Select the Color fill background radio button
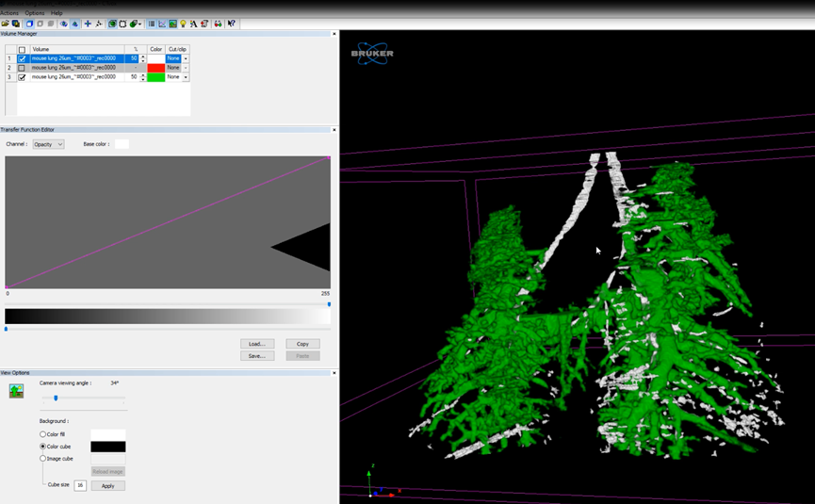Image resolution: width=815 pixels, height=504 pixels. [x=42, y=434]
